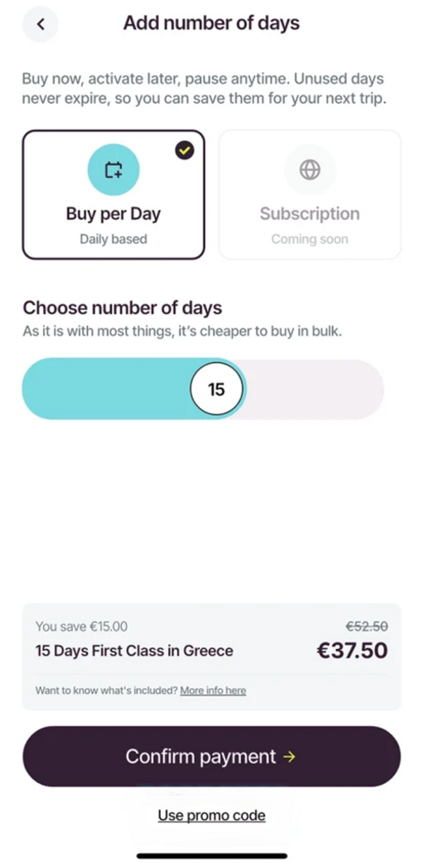Click the yellow arrow icon on Confirm payment
Image resolution: width=423 pixels, height=868 pixels.
(x=290, y=757)
